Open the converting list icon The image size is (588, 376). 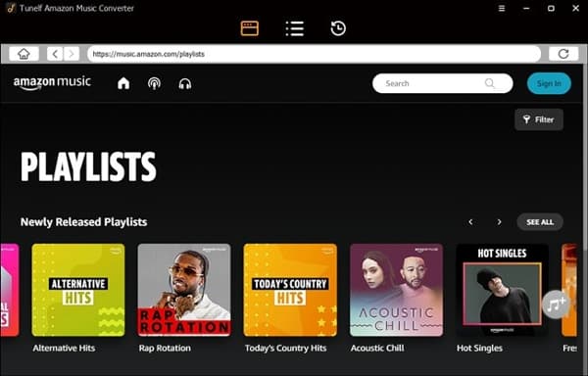295,28
